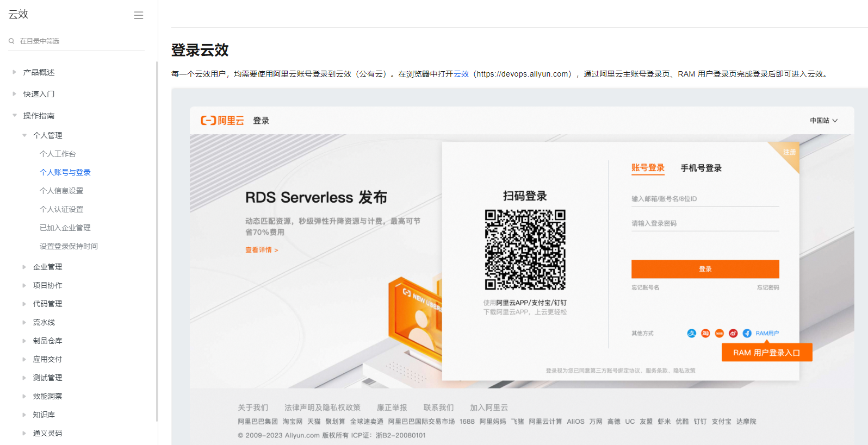Expand the 效能洞察 subsection

(24, 396)
